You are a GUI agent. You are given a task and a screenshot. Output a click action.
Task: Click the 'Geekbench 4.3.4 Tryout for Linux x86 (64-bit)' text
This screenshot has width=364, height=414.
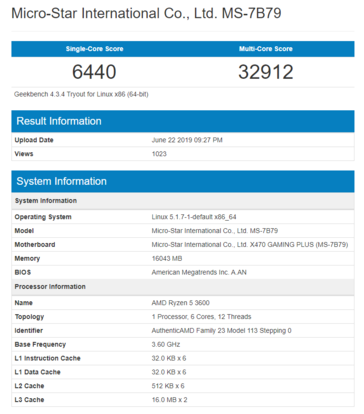click(x=81, y=94)
